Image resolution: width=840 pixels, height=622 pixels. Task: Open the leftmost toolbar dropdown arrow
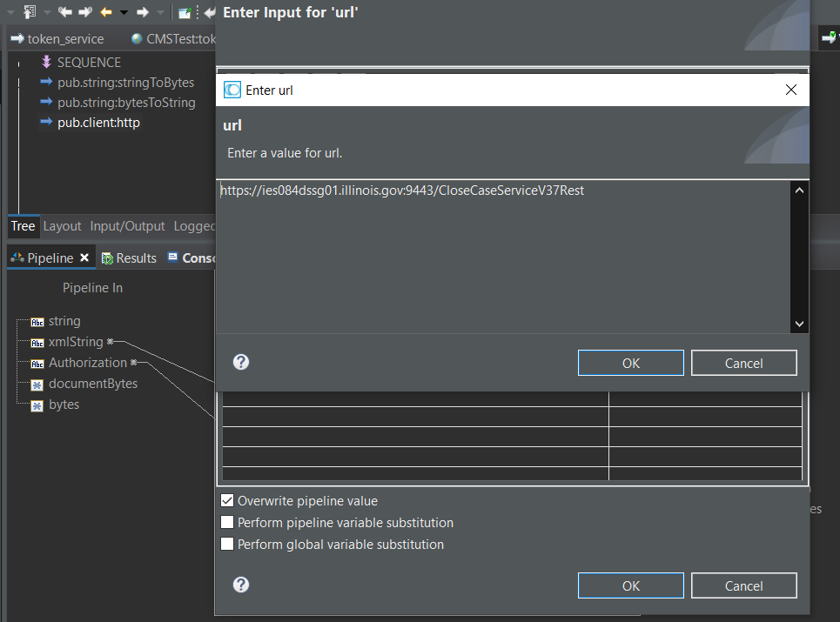pyautogui.click(x=10, y=12)
